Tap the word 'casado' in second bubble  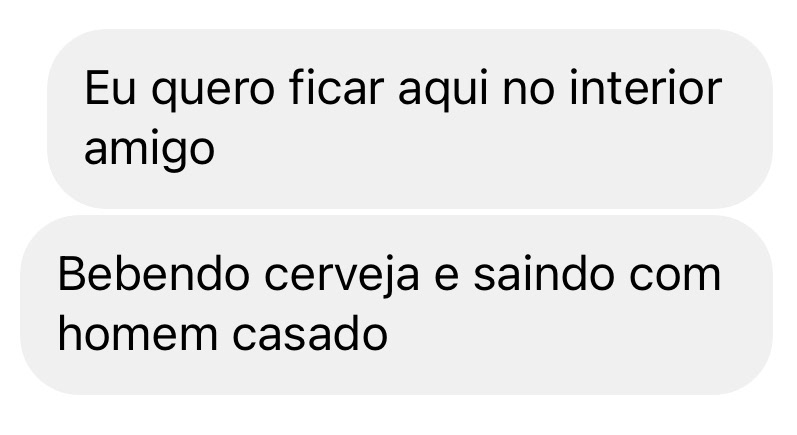tap(310, 335)
